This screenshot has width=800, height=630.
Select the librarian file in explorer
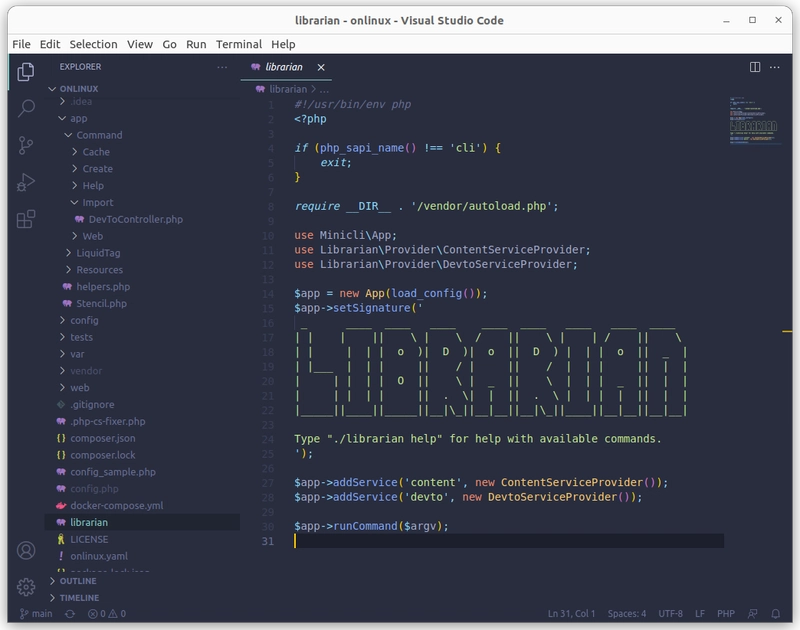point(142,522)
